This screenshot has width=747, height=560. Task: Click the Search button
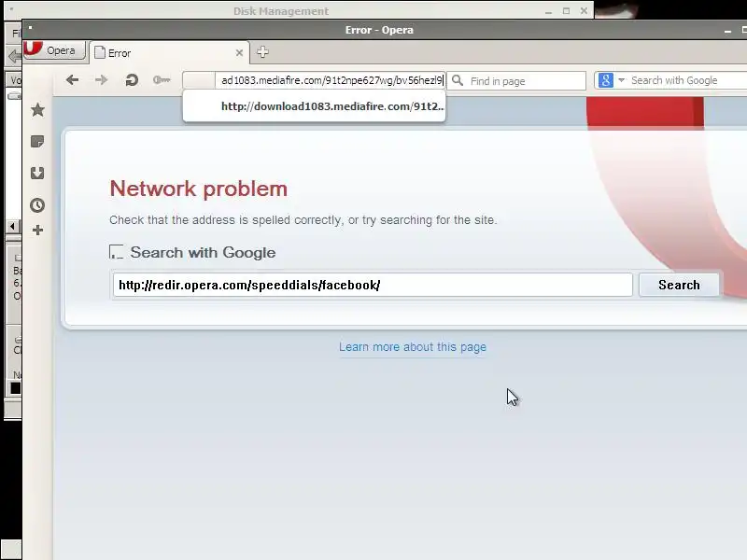pyautogui.click(x=679, y=285)
